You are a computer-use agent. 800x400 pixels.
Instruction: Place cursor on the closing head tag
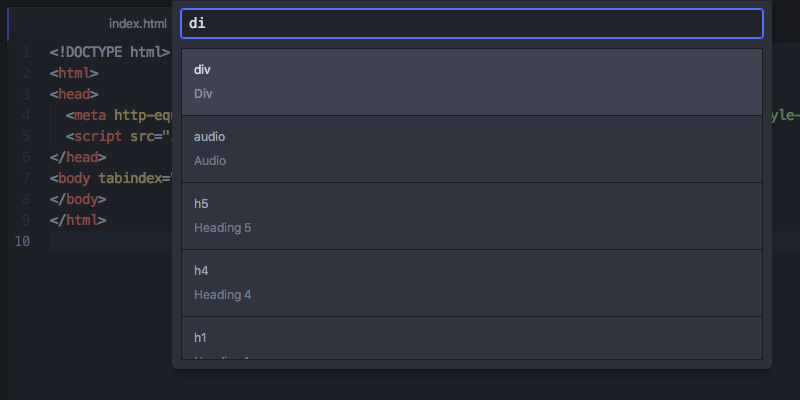(78, 157)
